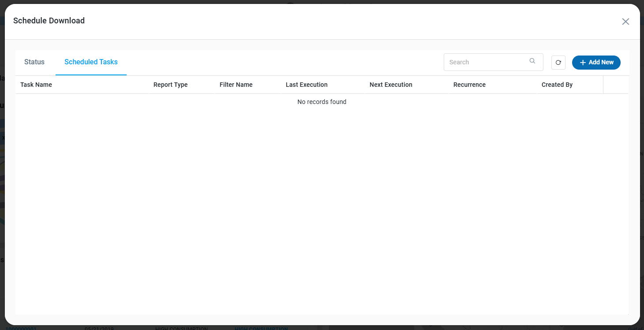Click the No records found message
The image size is (644, 330).
[322, 102]
